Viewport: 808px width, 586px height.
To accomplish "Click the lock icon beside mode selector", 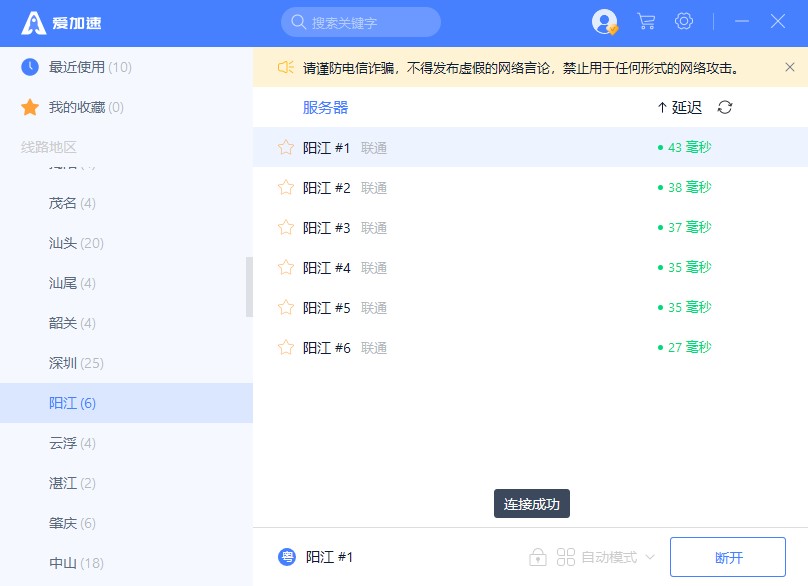I will [x=537, y=557].
